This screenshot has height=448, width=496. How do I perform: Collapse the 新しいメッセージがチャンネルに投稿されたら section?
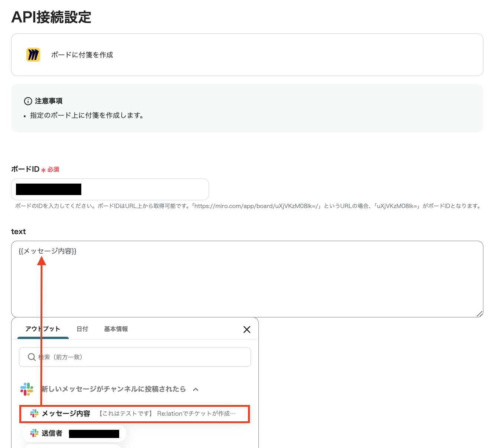196,389
